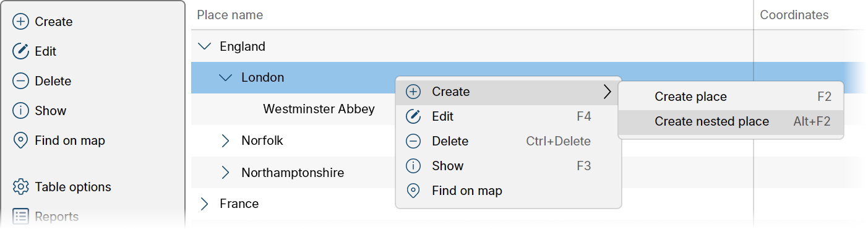The width and height of the screenshot is (868, 229).
Task: Select Create place submenu item
Action: pos(731,97)
